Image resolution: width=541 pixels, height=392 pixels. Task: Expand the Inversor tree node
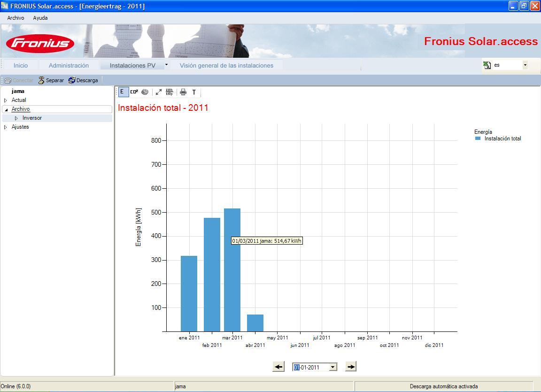pyautogui.click(x=16, y=118)
